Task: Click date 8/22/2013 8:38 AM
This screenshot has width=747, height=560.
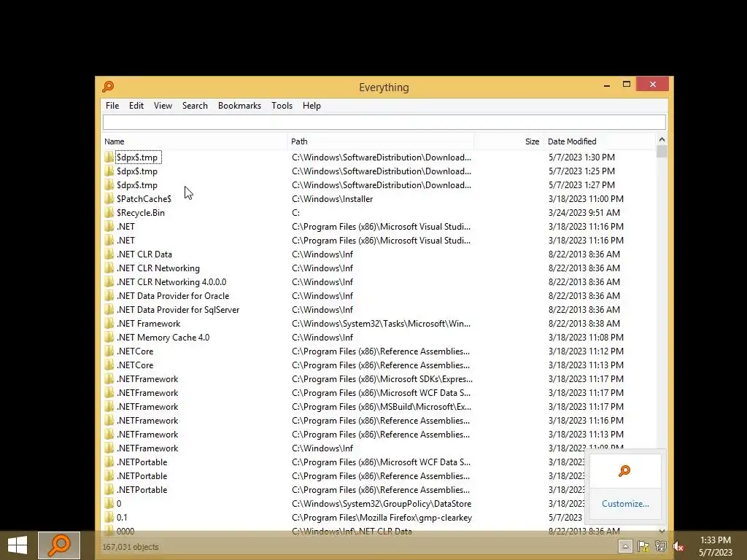Action: 584,323
